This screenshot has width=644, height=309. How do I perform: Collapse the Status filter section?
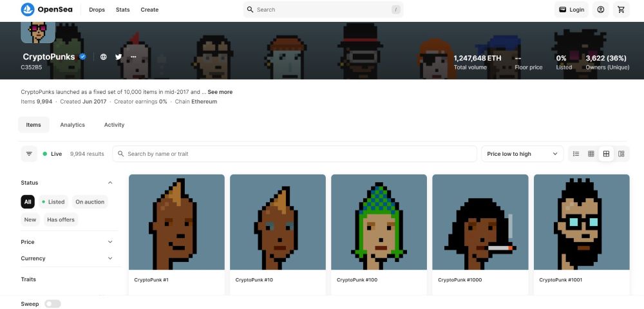pos(110,183)
